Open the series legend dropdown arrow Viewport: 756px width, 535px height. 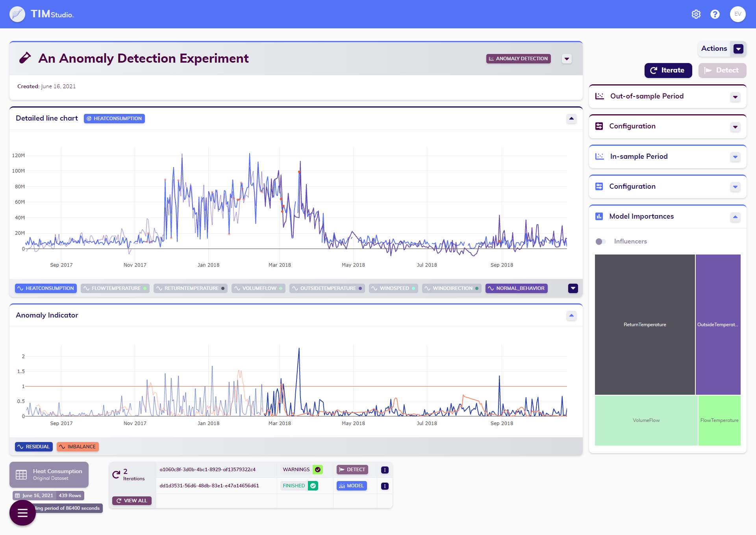(573, 288)
